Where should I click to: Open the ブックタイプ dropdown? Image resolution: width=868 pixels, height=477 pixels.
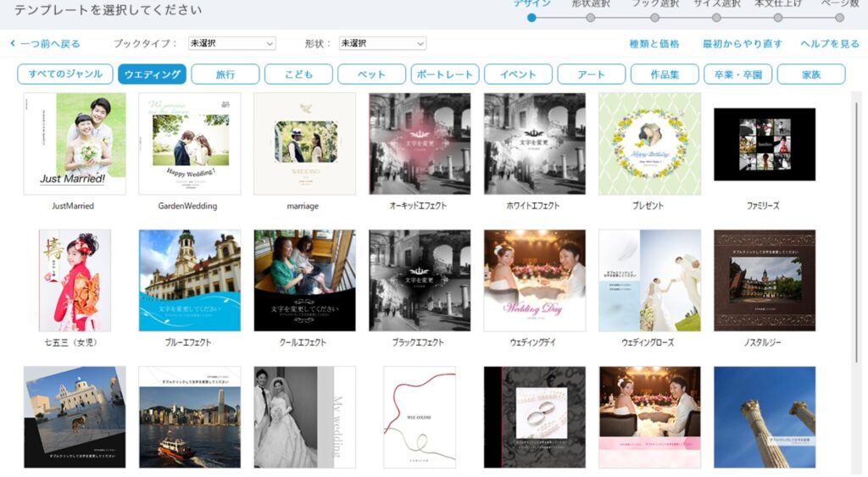(x=231, y=43)
